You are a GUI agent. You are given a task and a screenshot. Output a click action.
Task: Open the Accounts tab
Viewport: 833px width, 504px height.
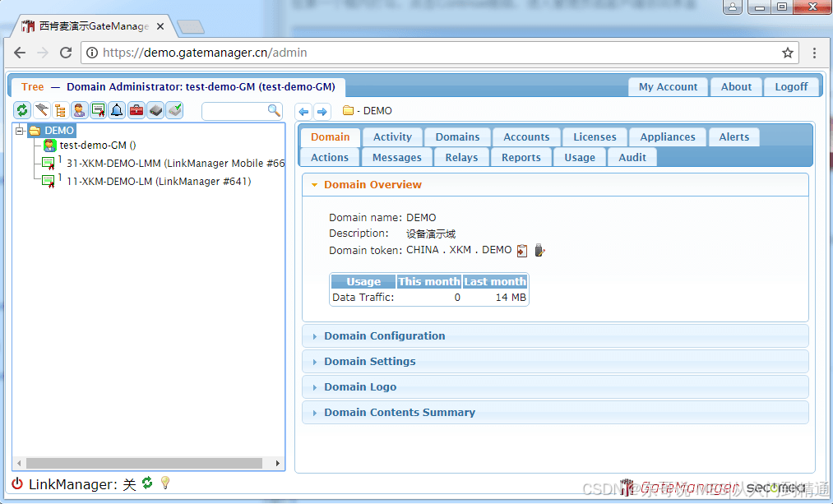[x=526, y=137]
